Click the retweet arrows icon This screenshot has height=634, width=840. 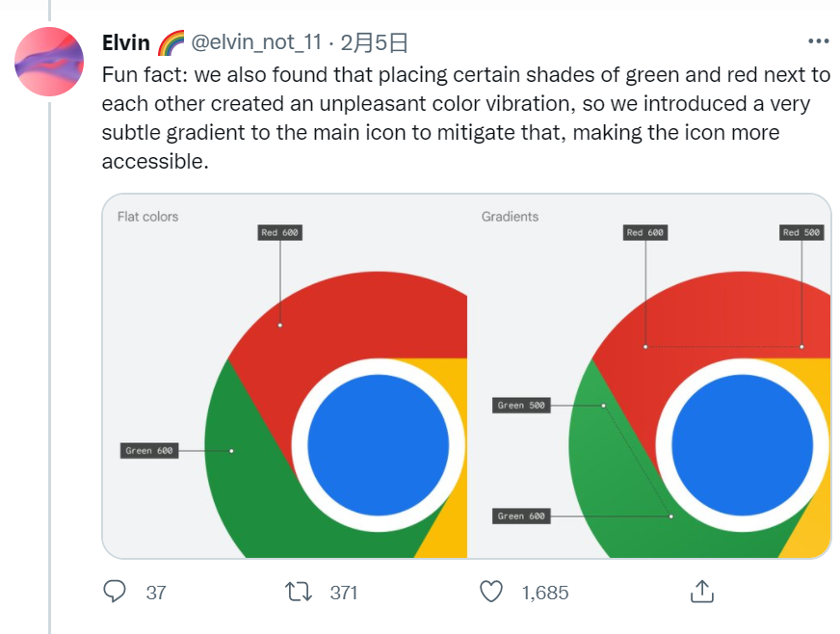(x=299, y=593)
